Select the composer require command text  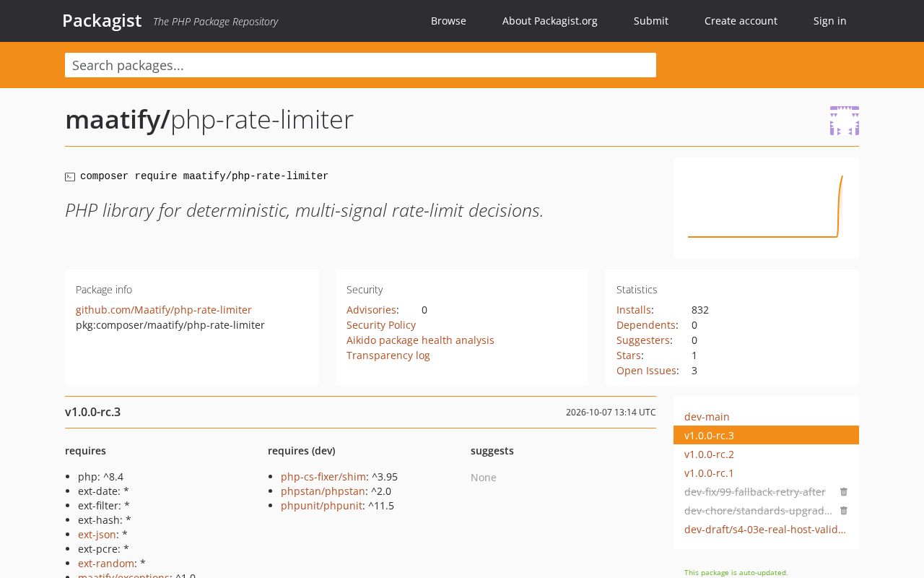[x=204, y=176]
